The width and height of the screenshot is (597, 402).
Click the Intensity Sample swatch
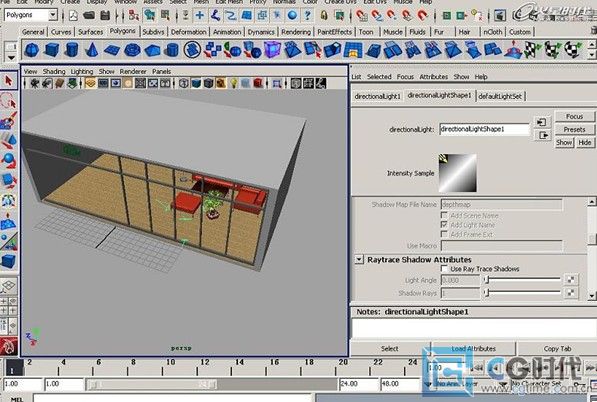point(457,173)
